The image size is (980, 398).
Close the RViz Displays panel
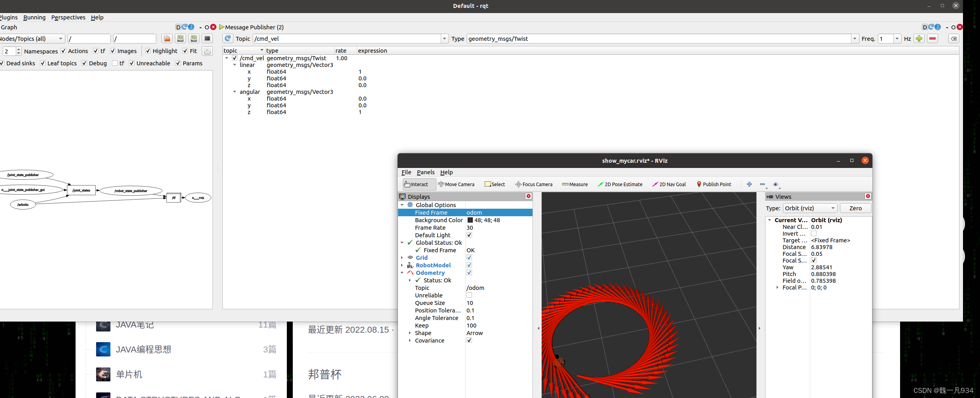pos(529,196)
